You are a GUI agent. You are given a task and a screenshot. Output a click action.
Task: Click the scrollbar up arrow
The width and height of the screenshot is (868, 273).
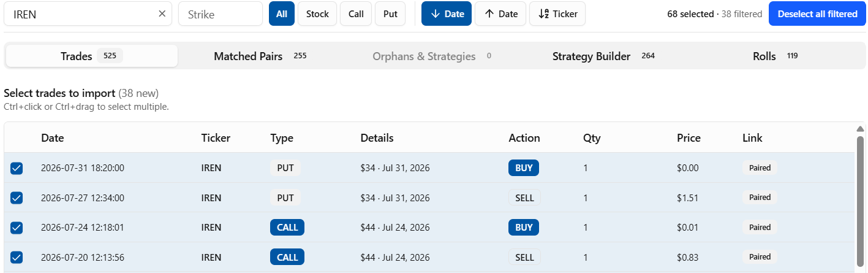tap(860, 129)
